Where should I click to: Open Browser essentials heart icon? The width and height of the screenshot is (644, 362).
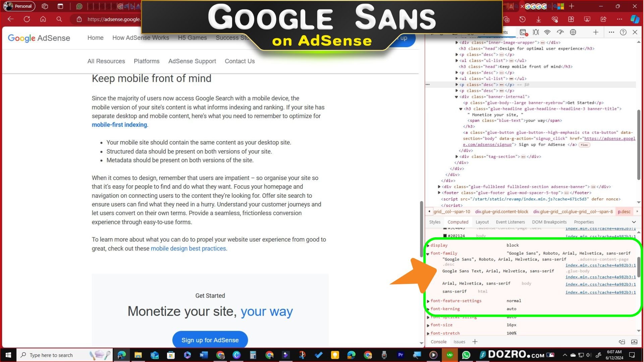pyautogui.click(x=554, y=19)
